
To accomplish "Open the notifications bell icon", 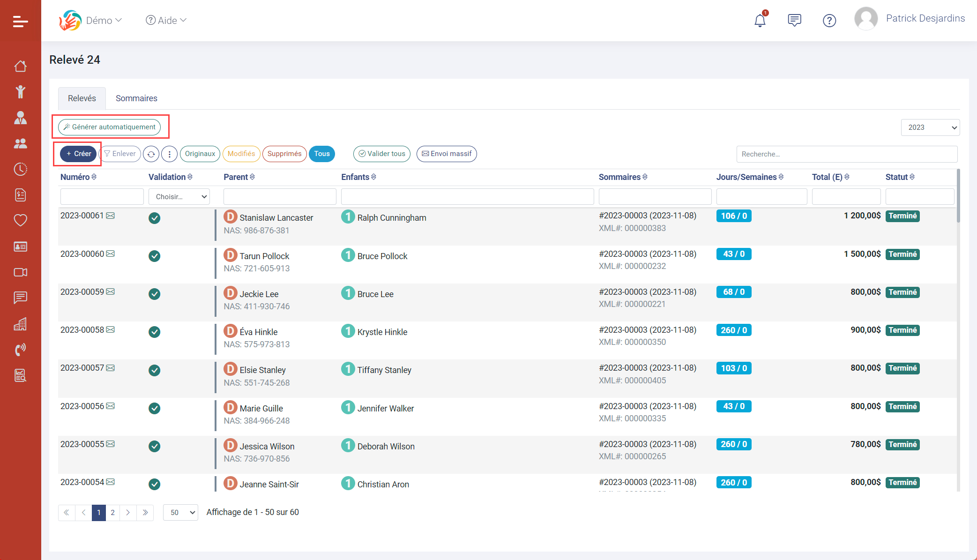I will click(760, 21).
